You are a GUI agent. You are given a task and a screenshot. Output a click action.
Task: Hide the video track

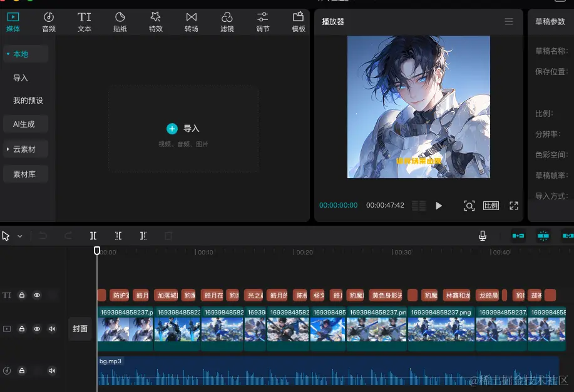(37, 329)
